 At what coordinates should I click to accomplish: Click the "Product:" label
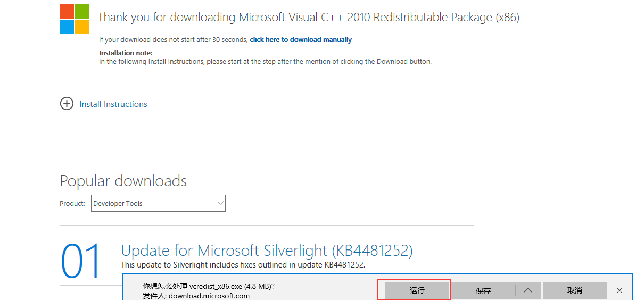pos(72,203)
